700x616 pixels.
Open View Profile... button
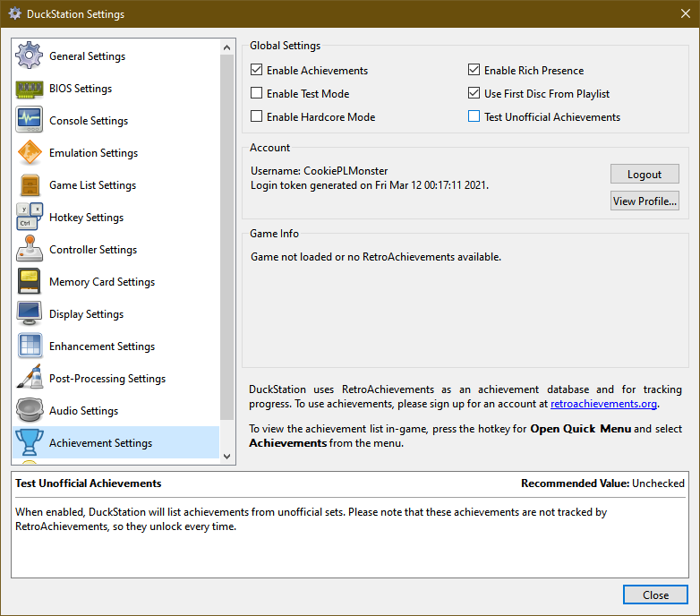[x=645, y=201]
